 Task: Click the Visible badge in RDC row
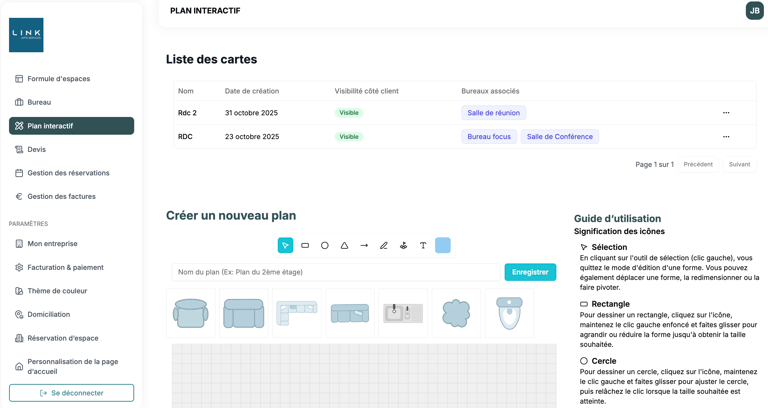[349, 137]
